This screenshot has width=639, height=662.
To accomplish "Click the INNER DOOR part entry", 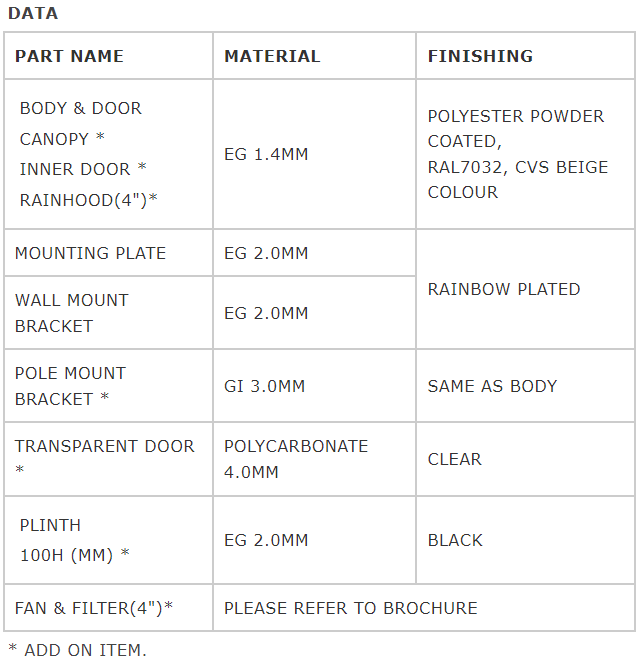I will coord(83,169).
